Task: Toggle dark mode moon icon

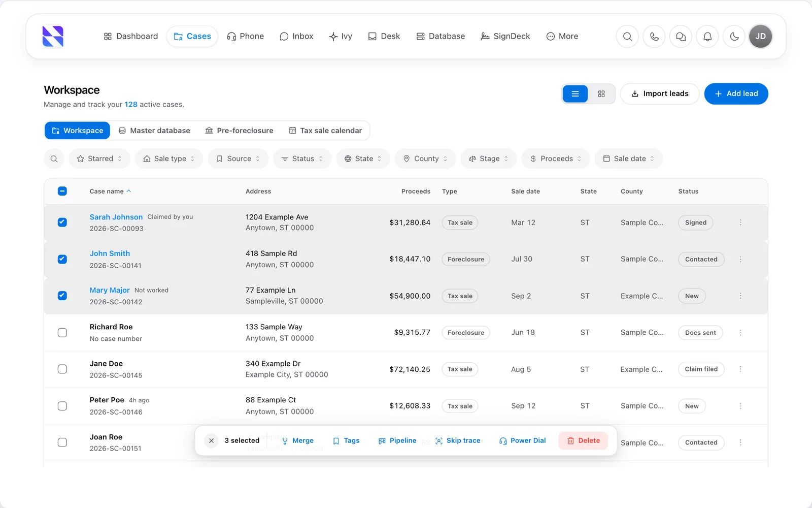Action: click(734, 37)
